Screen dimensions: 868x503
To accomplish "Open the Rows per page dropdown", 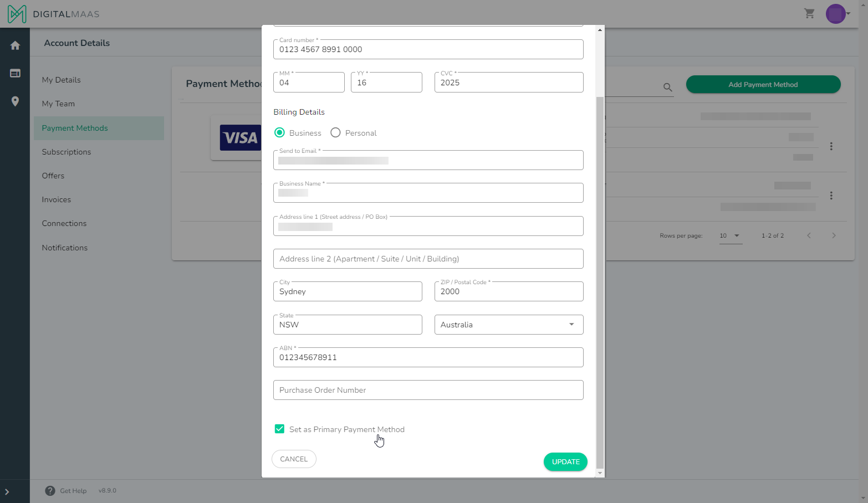I will (730, 235).
